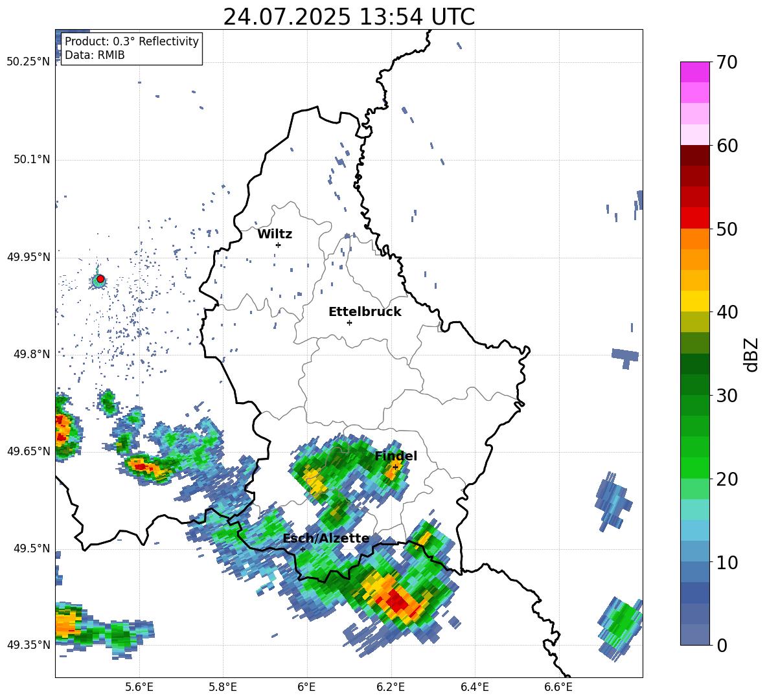Click the dark maroon colorbar segment below 60
Image resolution: width=767 pixels, height=700 pixels.
[x=694, y=156]
